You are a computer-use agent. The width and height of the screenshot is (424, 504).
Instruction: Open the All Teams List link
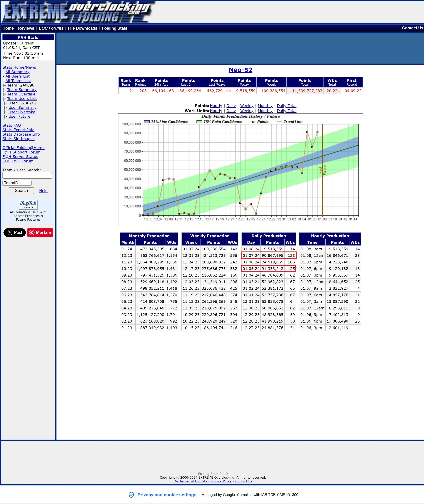click(18, 81)
